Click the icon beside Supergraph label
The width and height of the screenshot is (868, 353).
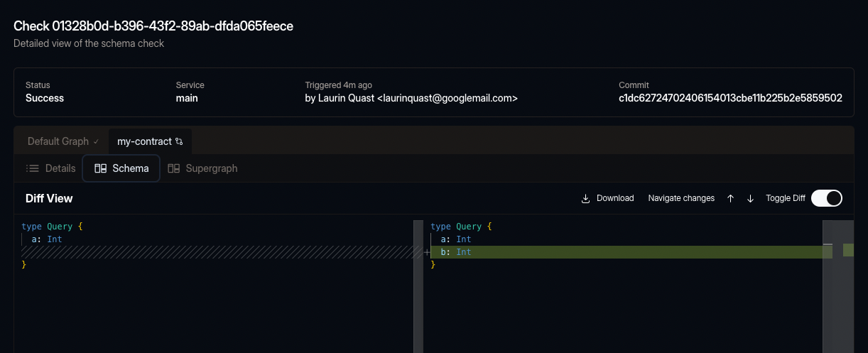174,168
